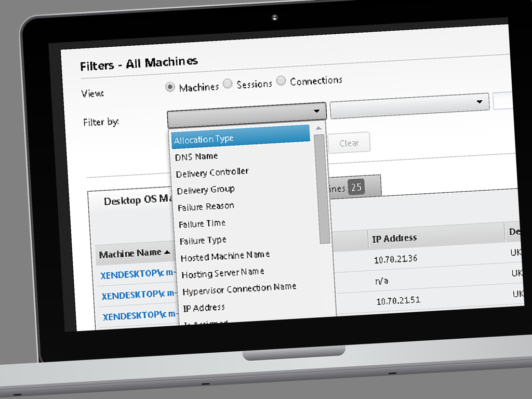Choose Failure Time filter option
Image resolution: width=532 pixels, height=399 pixels.
pyautogui.click(x=202, y=223)
